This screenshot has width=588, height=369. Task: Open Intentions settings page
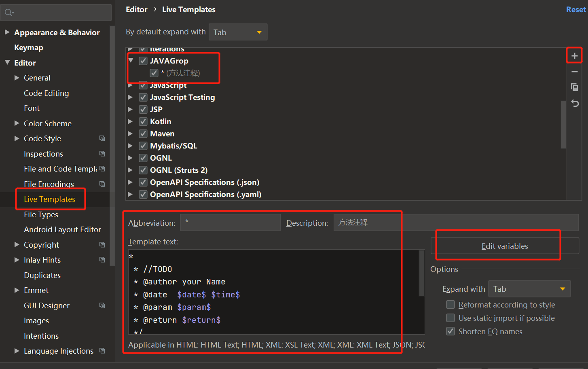[x=41, y=336]
